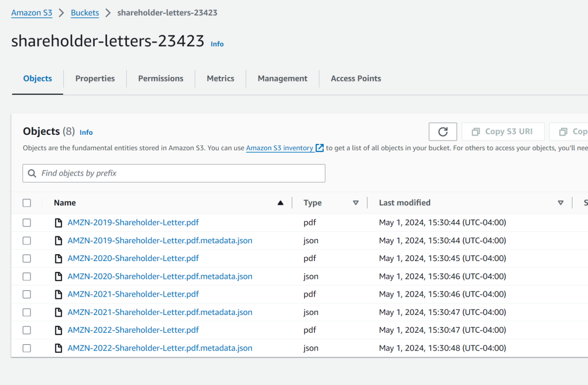Screen dimensions: 588x385
Task: Open the Buckets breadcrumb link
Action: (84, 12)
